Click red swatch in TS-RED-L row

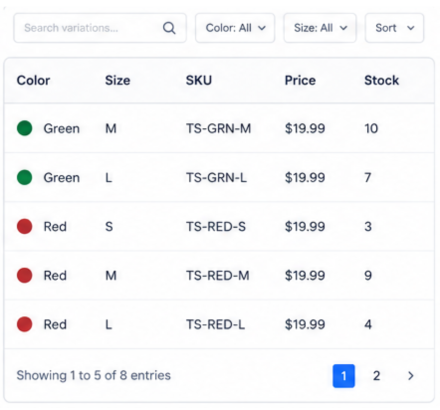pyautogui.click(x=25, y=324)
